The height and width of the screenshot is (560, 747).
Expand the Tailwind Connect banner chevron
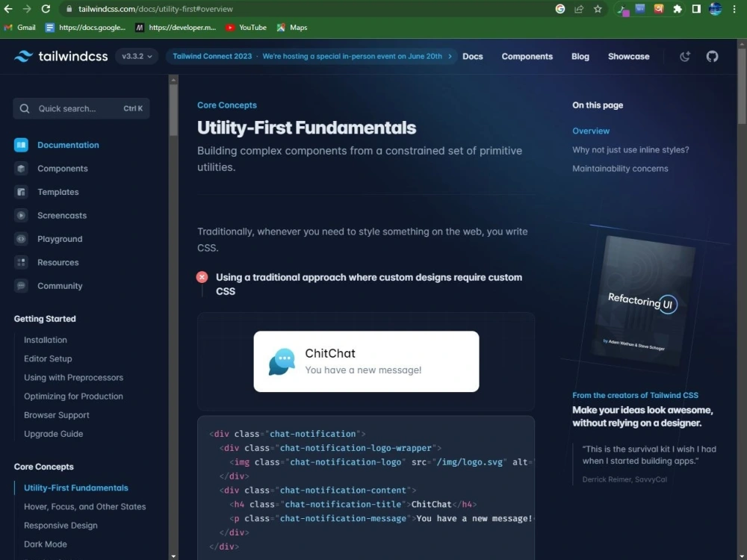(450, 56)
